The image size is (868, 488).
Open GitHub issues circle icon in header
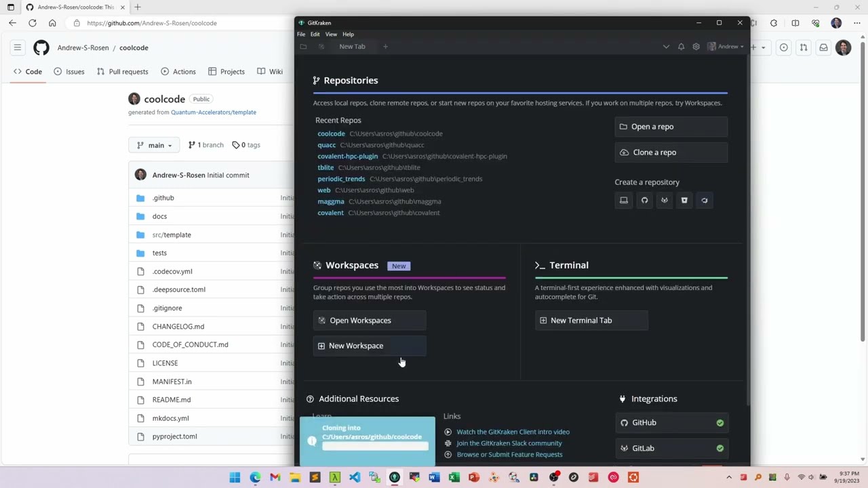tap(784, 47)
